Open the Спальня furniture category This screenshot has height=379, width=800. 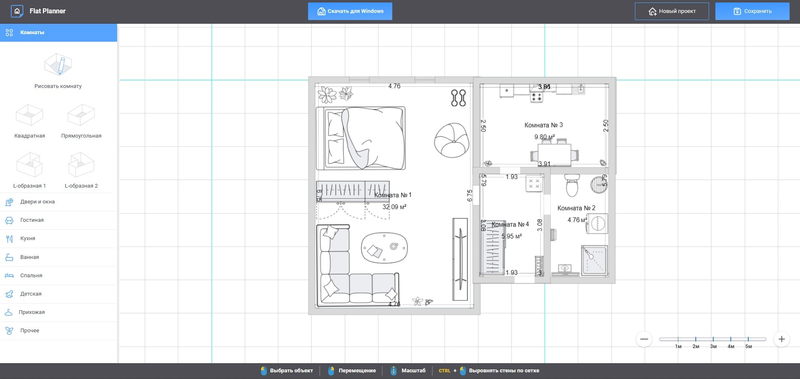[x=58, y=275]
